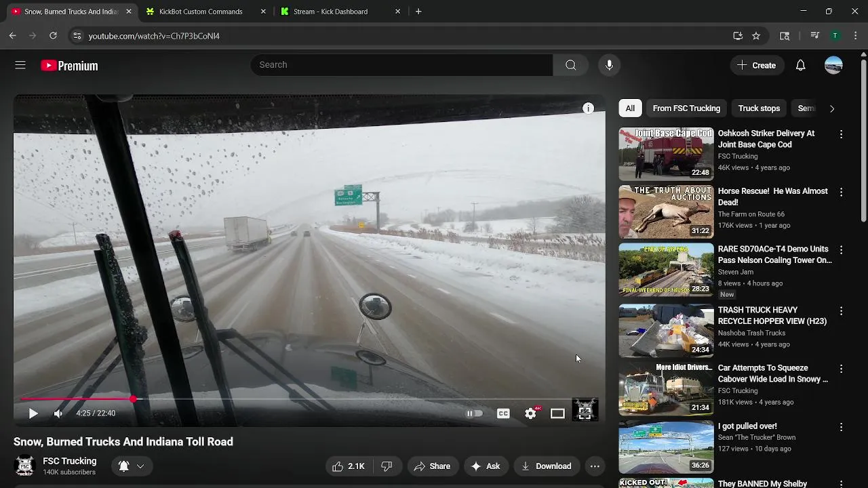Image resolution: width=868 pixels, height=488 pixels.
Task: Open Chrome three-dot menu
Action: (x=856, y=36)
